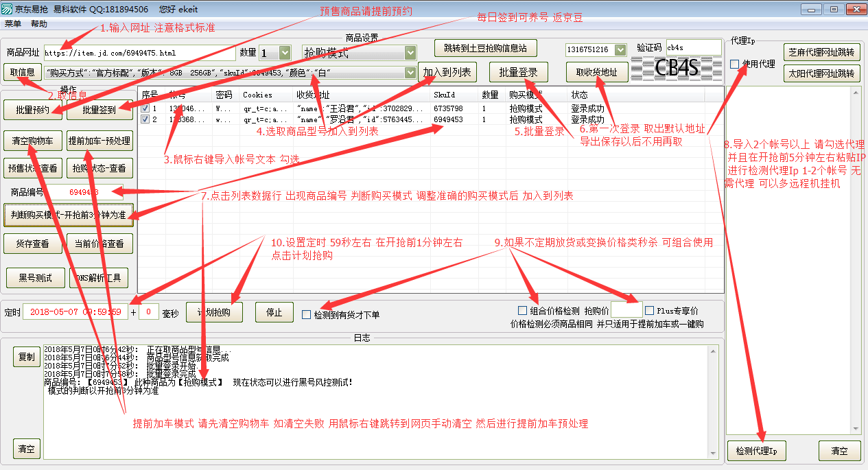Click the 京东易抢 app icon in title bar
Viewport: 868px width, 470px height.
(8, 10)
